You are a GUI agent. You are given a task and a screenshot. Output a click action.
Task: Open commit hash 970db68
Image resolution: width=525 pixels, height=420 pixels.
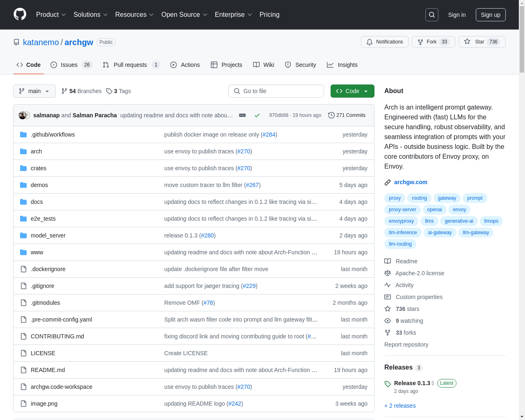click(x=279, y=115)
